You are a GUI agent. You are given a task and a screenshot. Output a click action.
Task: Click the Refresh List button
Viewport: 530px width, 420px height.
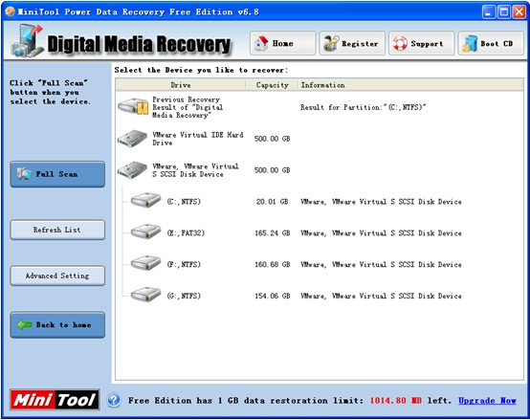pyautogui.click(x=57, y=230)
